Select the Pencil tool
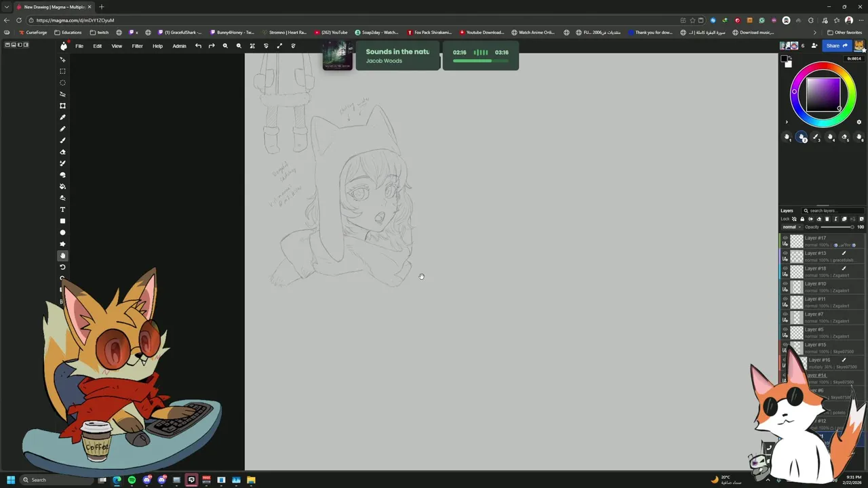The width and height of the screenshot is (868, 488). 62,129
